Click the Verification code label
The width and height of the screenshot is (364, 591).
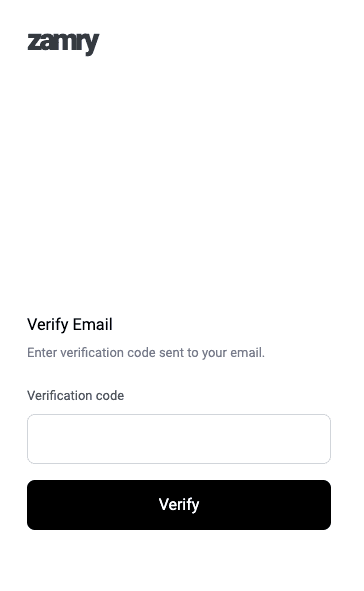(75, 395)
